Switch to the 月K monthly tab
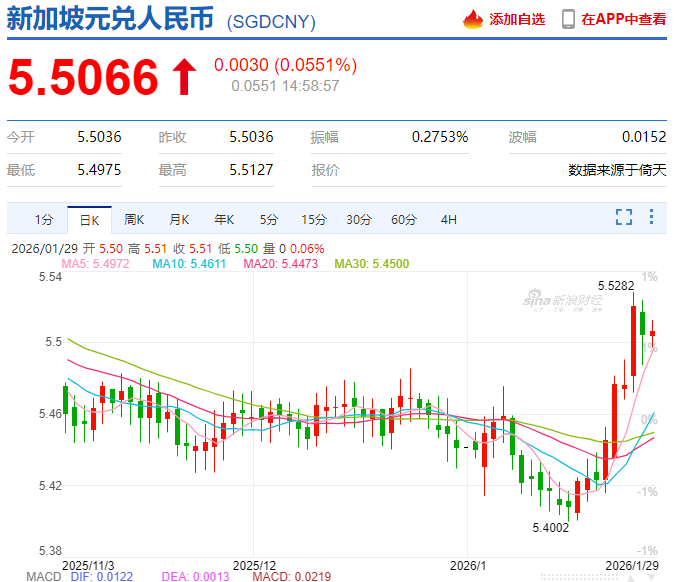Viewport: 676px width, 582px height. [x=179, y=219]
